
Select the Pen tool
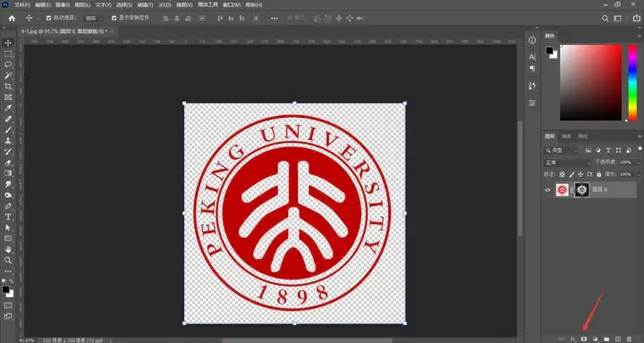tap(8, 206)
